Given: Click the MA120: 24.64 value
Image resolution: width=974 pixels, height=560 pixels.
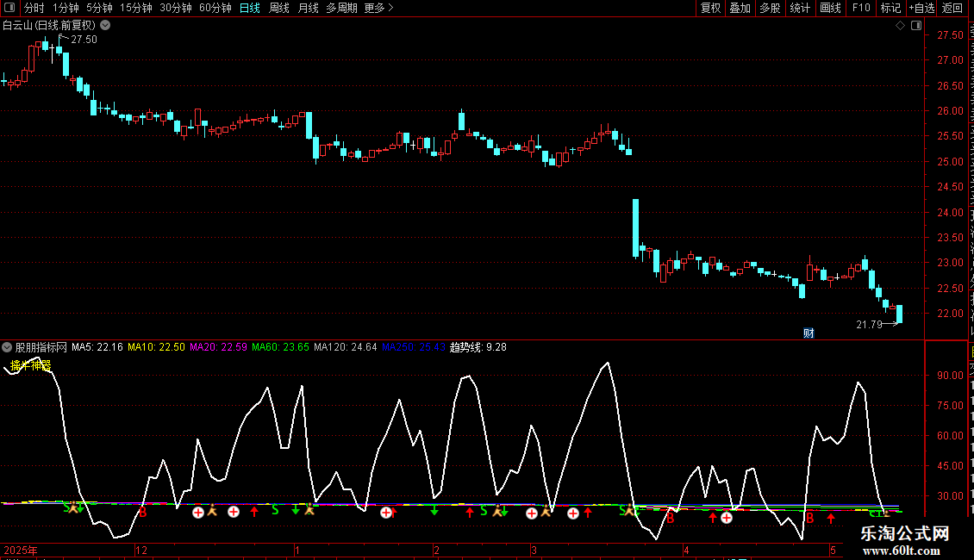Looking at the screenshot, I should tap(346, 347).
